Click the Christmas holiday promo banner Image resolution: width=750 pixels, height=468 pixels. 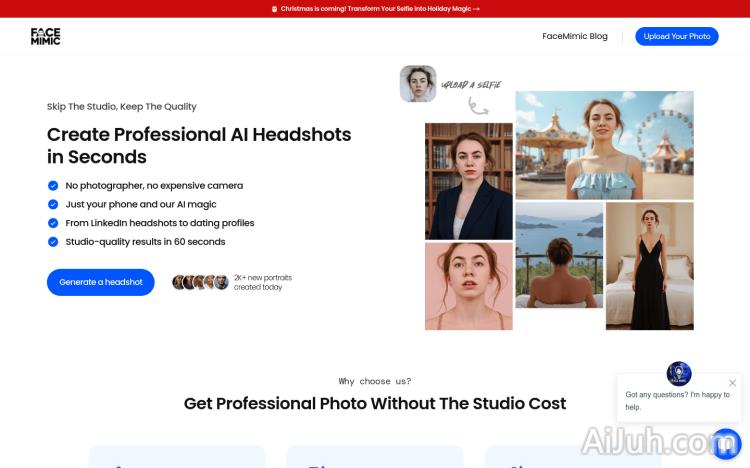(375, 9)
